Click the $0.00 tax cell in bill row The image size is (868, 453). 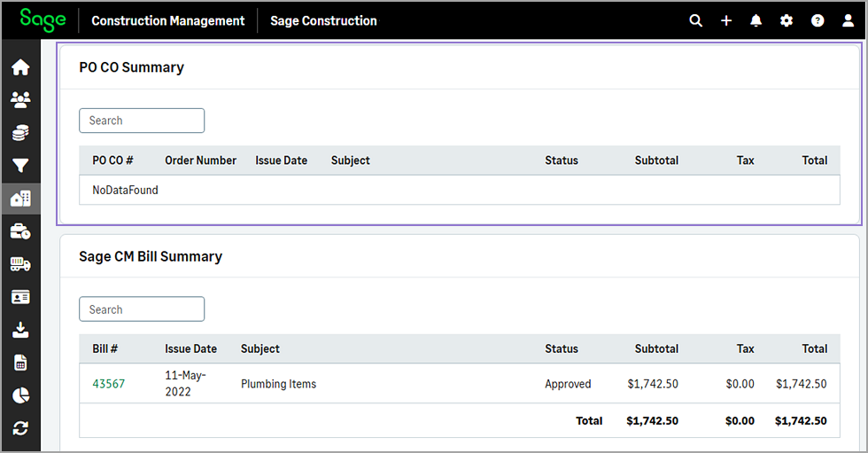(740, 384)
